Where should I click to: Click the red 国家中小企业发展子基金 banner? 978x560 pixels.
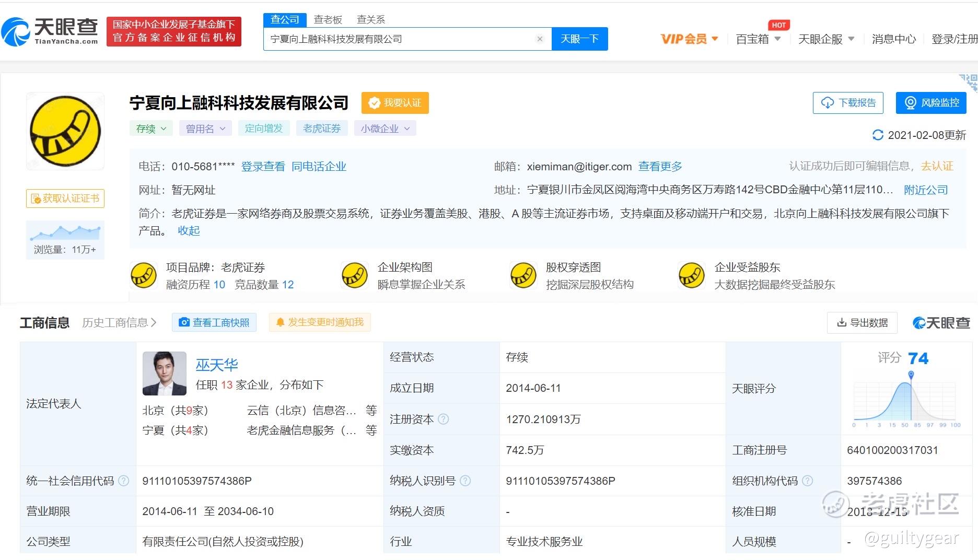[174, 31]
